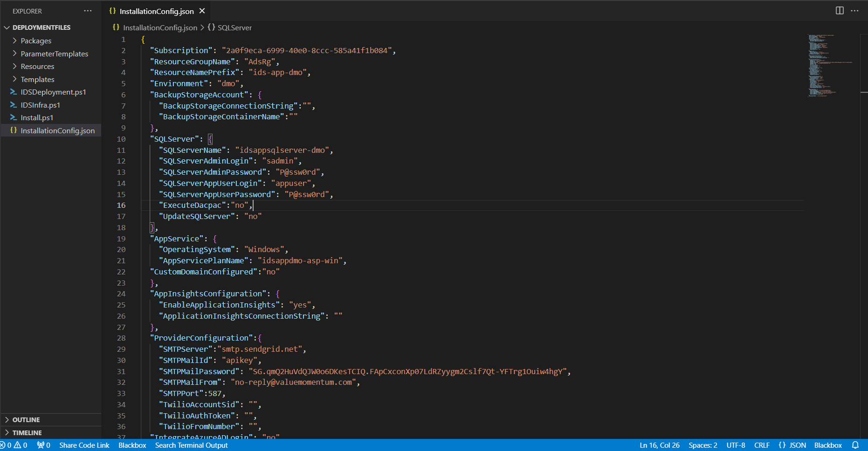Click Share Code Link in status bar
Screen dimensions: 868x451
point(84,445)
